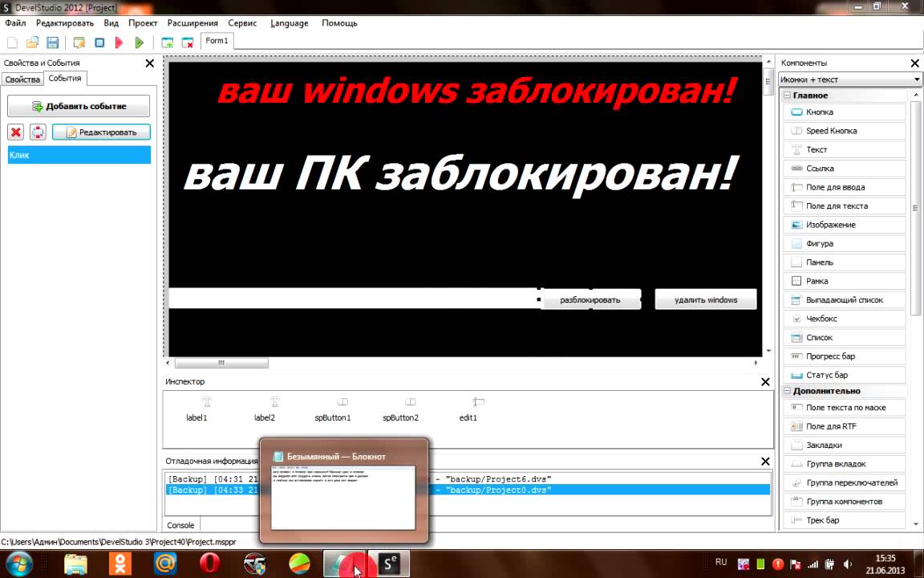Pick the Изображение component
The height and width of the screenshot is (578, 924).
point(845,225)
